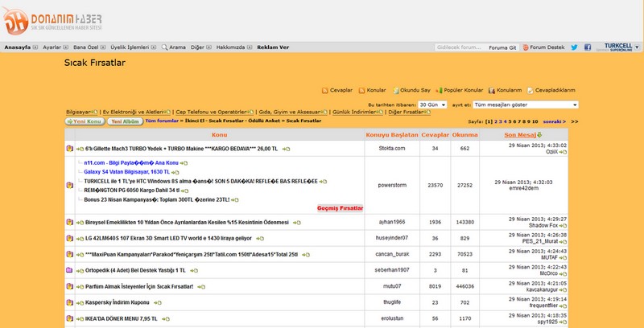The width and height of the screenshot is (644, 328).
Task: Click go-to-last-post icon after IKEA'DA DÖNER MENU
Action: pyautogui.click(x=166, y=319)
